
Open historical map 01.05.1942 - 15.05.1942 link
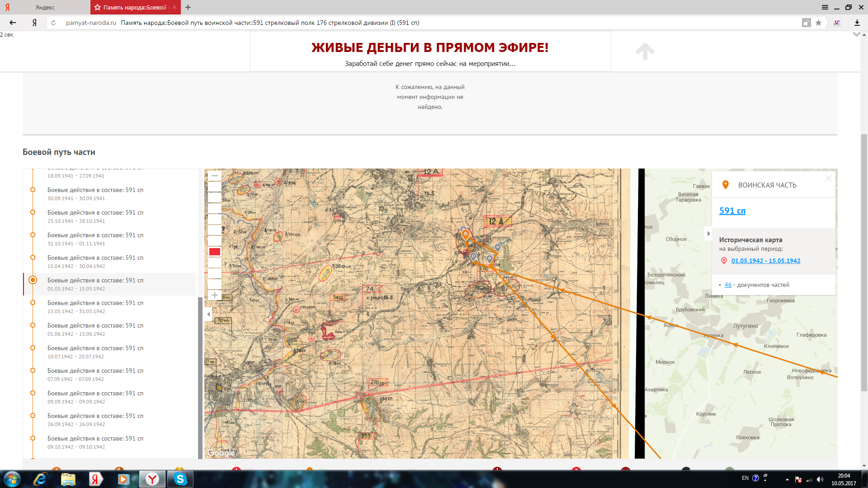pos(765,261)
